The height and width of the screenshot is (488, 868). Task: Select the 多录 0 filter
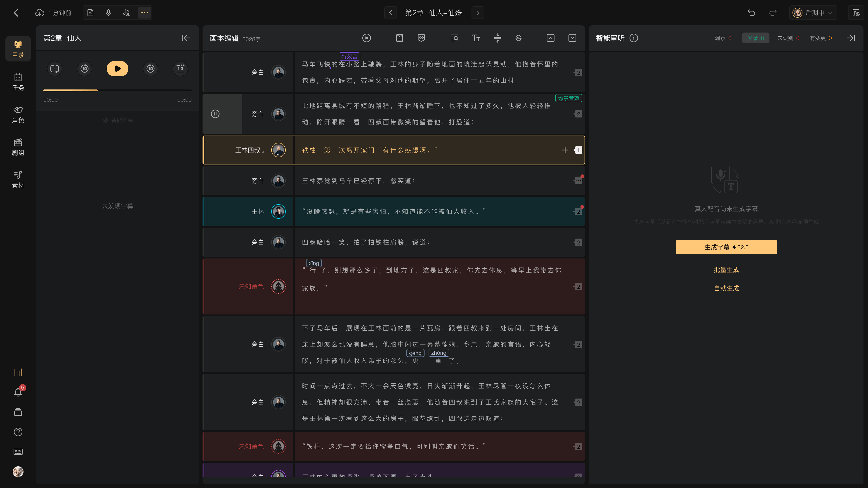pos(756,38)
